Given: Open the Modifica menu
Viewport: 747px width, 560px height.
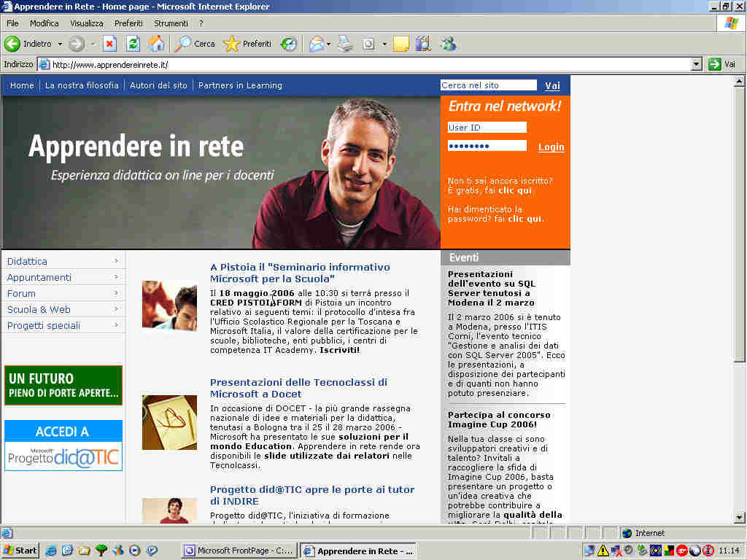Looking at the screenshot, I should [x=44, y=23].
